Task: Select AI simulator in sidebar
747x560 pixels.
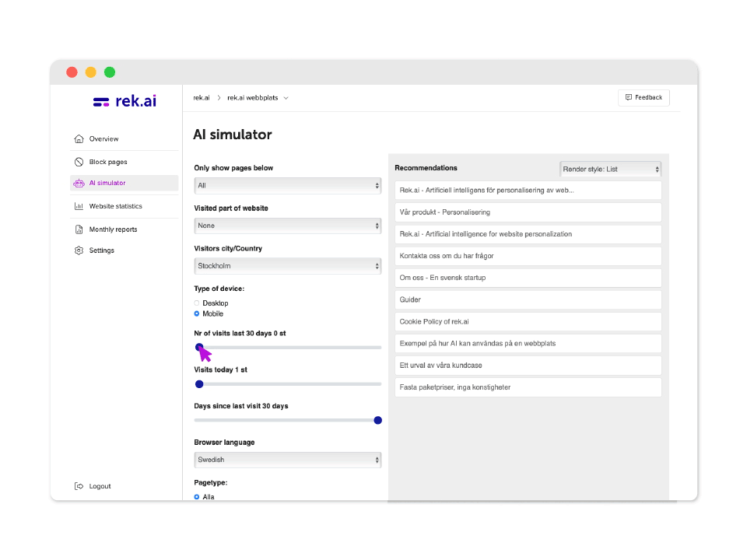Action: click(x=124, y=183)
